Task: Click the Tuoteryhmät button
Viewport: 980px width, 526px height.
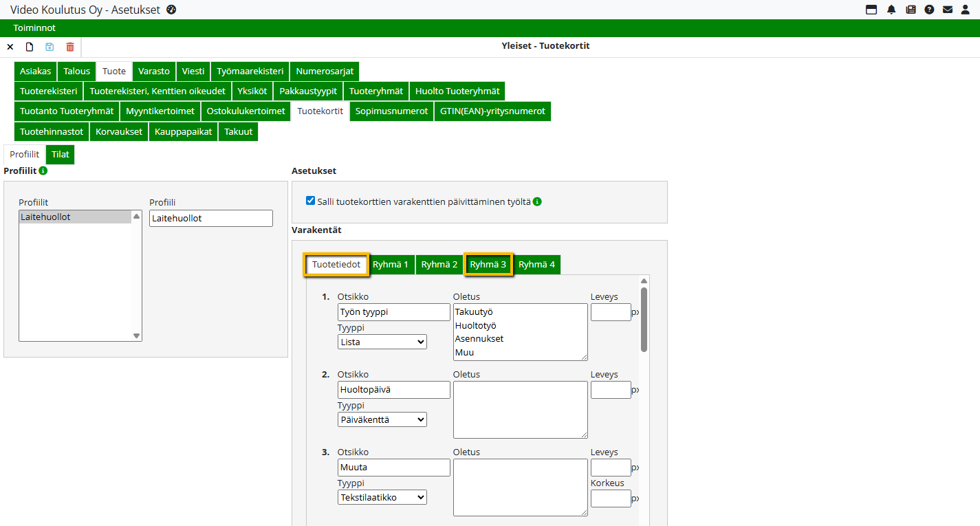Action: [x=375, y=91]
